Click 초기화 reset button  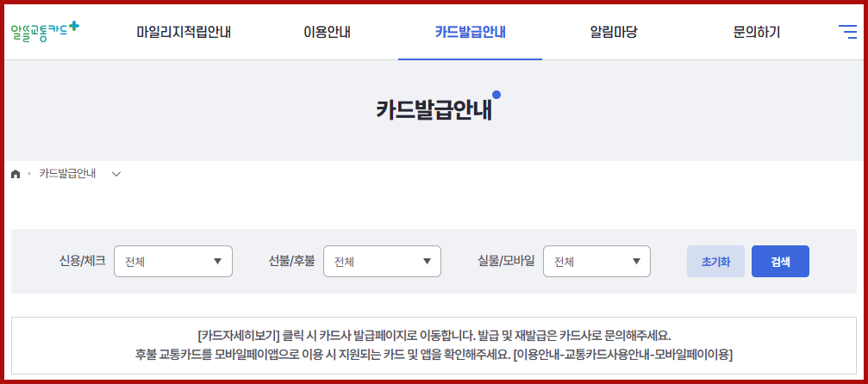tap(715, 261)
